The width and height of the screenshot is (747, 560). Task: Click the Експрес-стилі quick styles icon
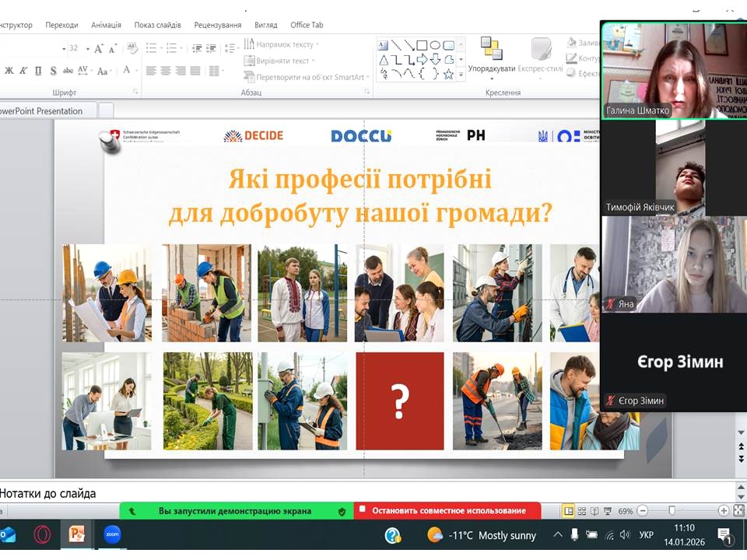541,49
